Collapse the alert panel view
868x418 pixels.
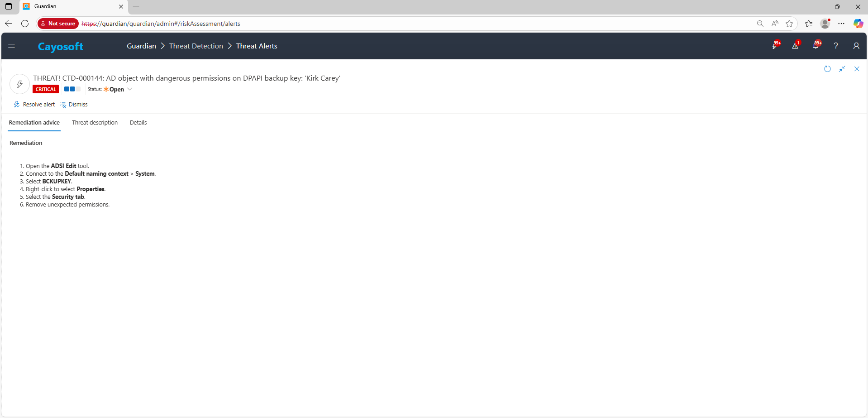(842, 69)
